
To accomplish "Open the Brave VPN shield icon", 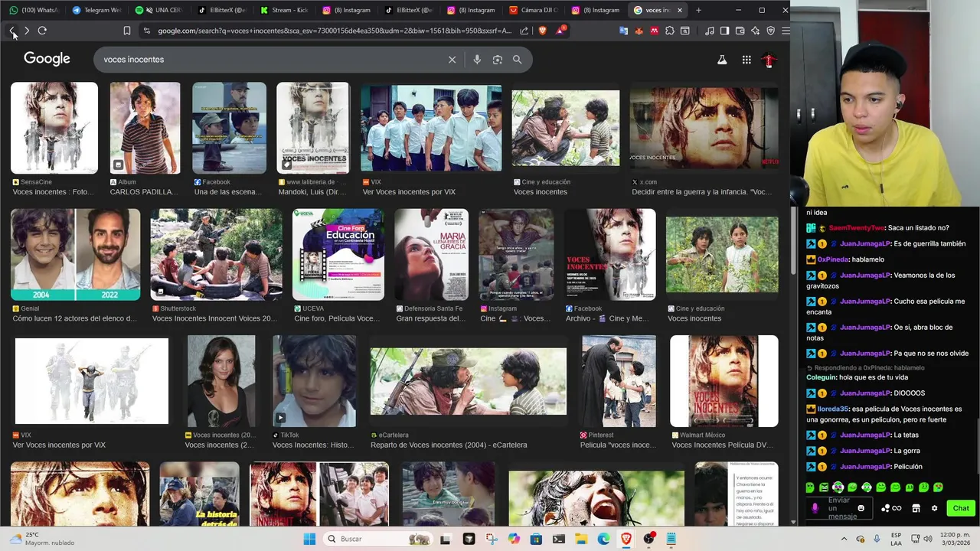I will (x=771, y=31).
